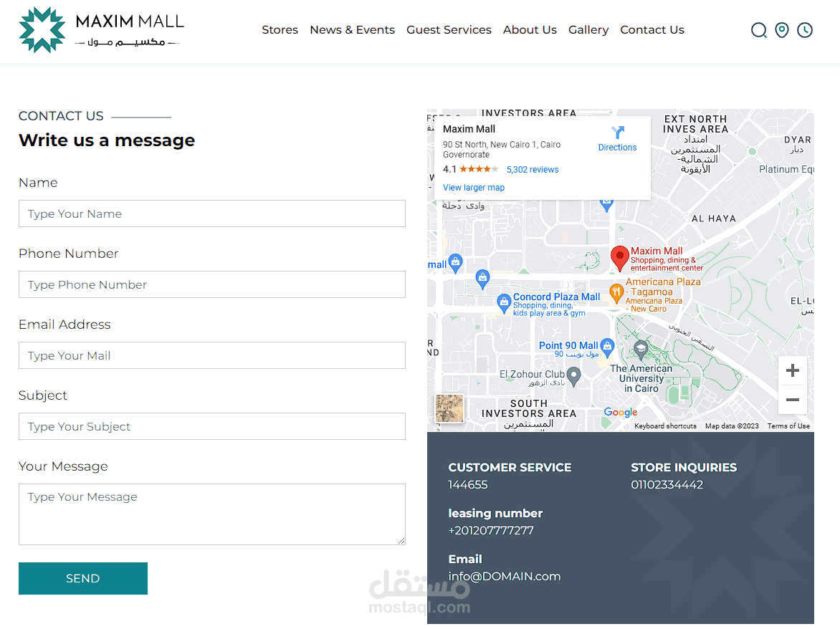840x629 pixels.
Task: Click the Americana Plaza restaurant pin
Action: click(616, 293)
